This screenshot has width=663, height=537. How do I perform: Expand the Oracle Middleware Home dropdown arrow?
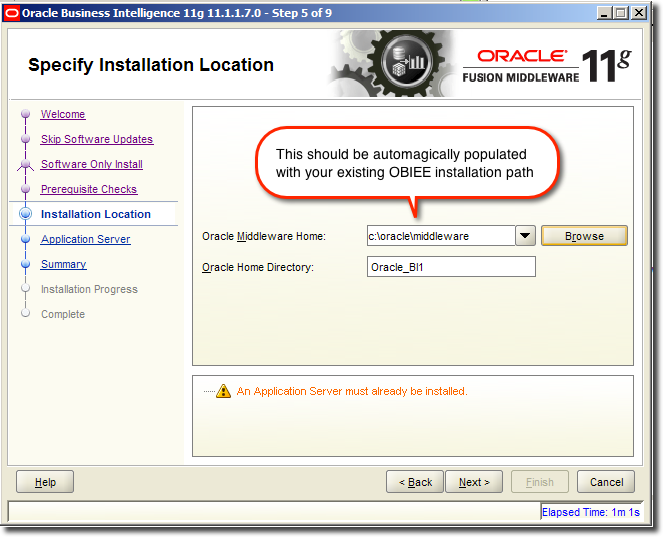[526, 236]
